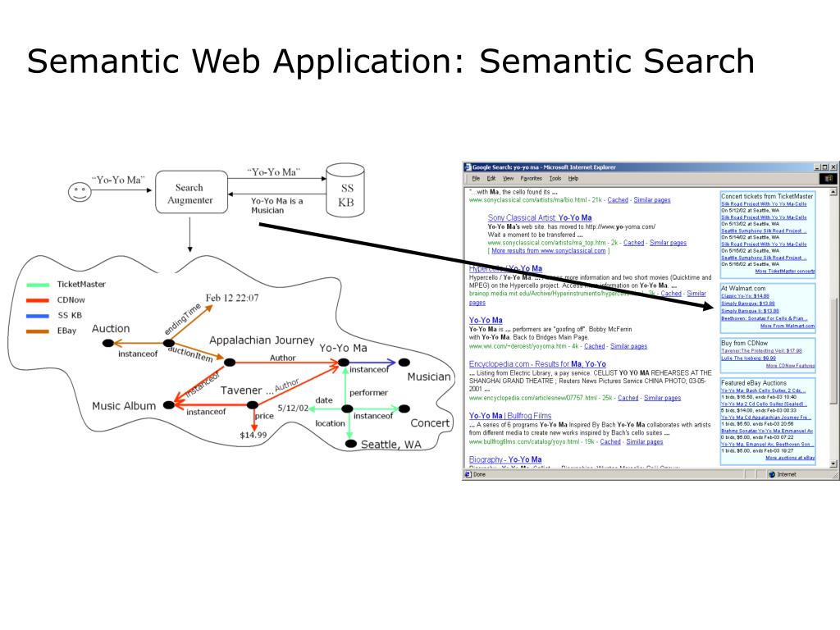840x630 pixels.
Task: Click the Feb 12 22:07 ending time text
Action: click(232, 298)
